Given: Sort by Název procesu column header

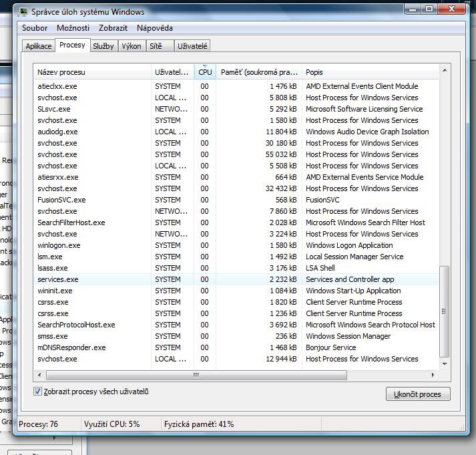Looking at the screenshot, I should (92, 72).
